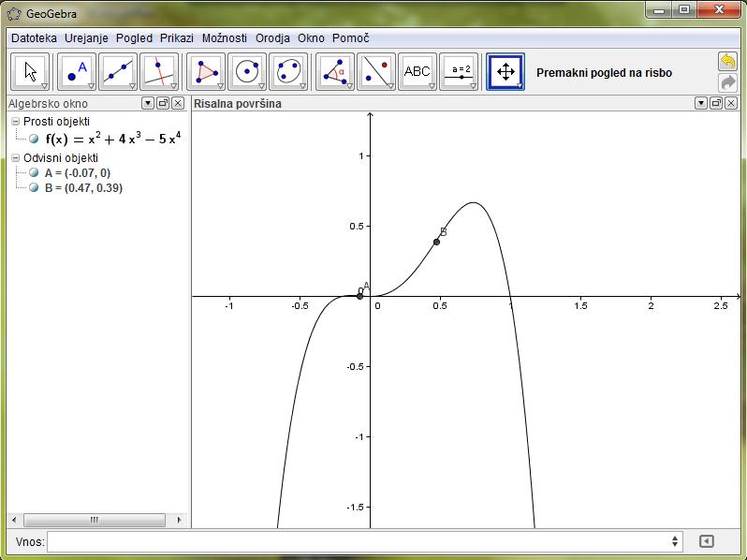
Task: Pick the Circle with center tool
Action: pos(247,71)
